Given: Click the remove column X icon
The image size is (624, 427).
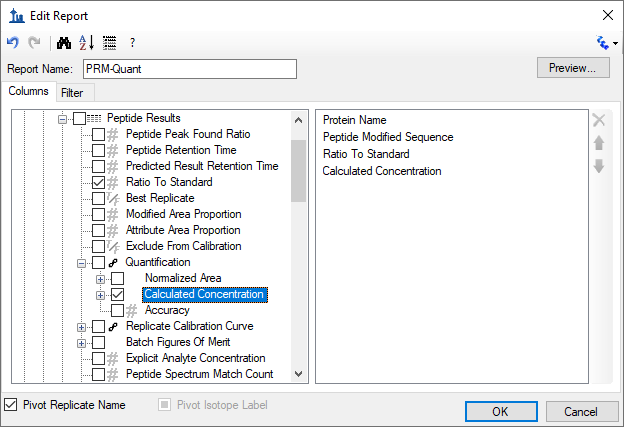Looking at the screenshot, I should click(599, 120).
